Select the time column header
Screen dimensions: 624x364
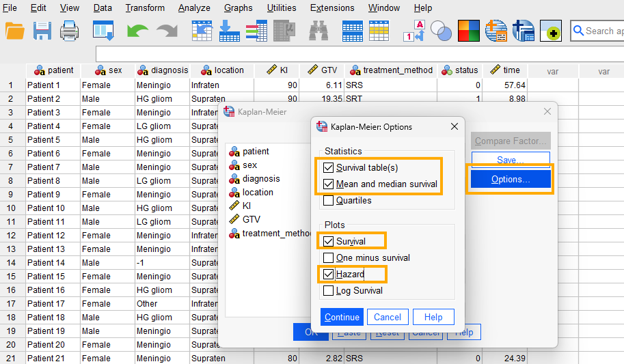point(504,70)
